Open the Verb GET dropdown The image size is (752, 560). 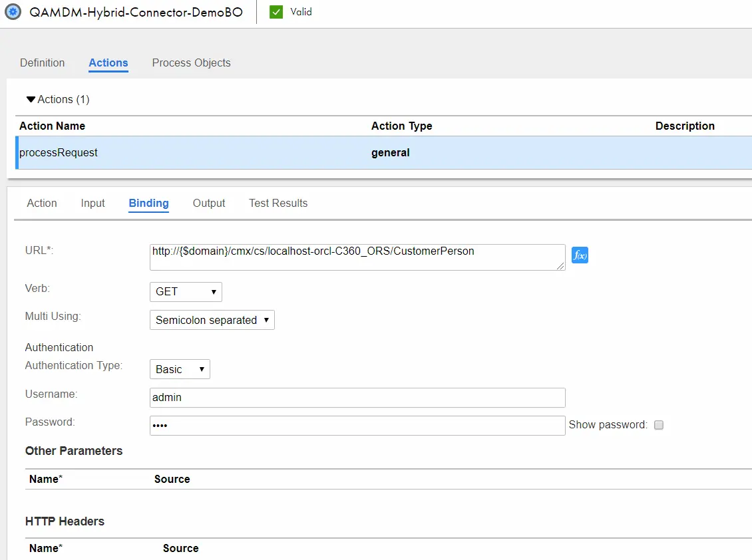tap(186, 291)
